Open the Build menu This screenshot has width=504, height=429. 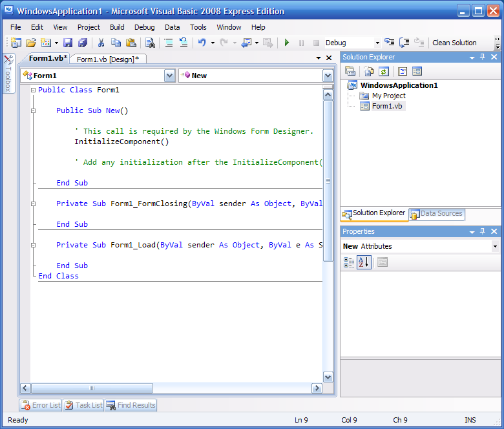point(117,27)
